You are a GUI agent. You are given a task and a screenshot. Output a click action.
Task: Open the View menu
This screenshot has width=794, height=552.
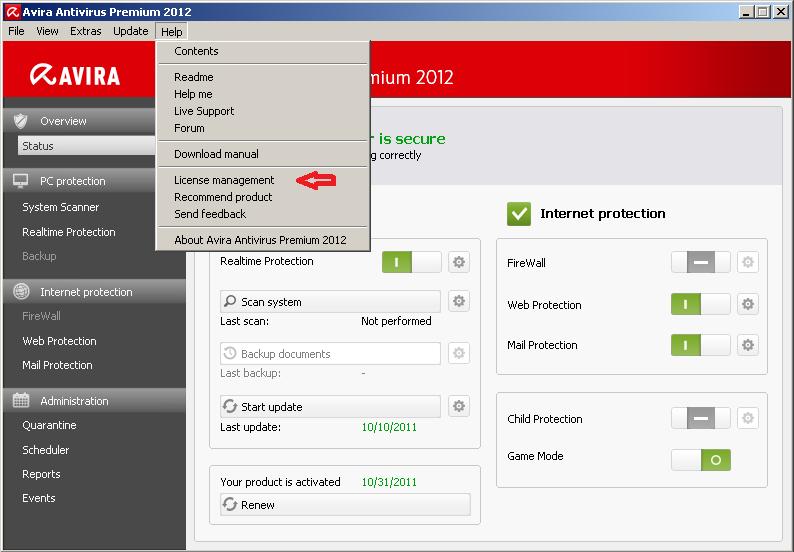[x=47, y=31]
